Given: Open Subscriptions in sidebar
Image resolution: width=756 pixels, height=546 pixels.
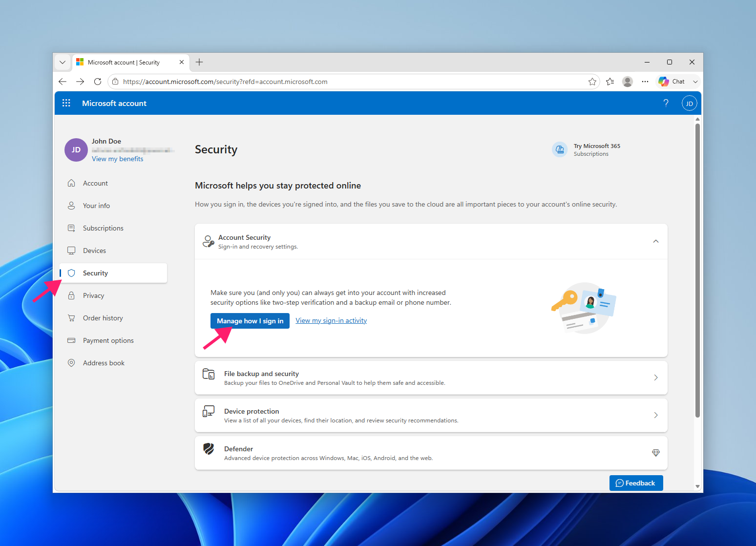Looking at the screenshot, I should click(x=113, y=228).
